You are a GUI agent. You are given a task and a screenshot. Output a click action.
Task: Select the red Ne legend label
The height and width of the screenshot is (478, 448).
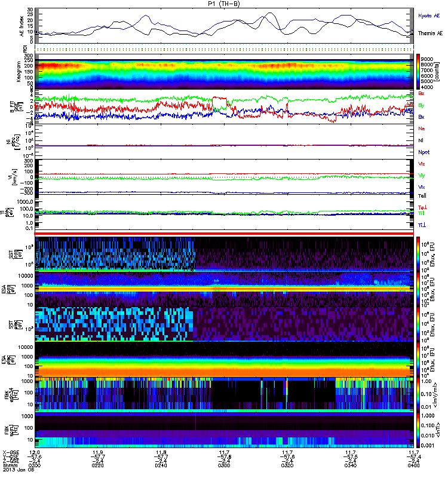tap(422, 128)
